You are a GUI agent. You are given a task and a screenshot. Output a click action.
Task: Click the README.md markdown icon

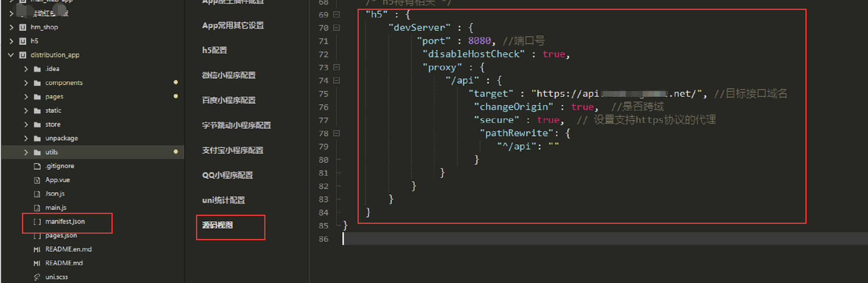pos(37,263)
